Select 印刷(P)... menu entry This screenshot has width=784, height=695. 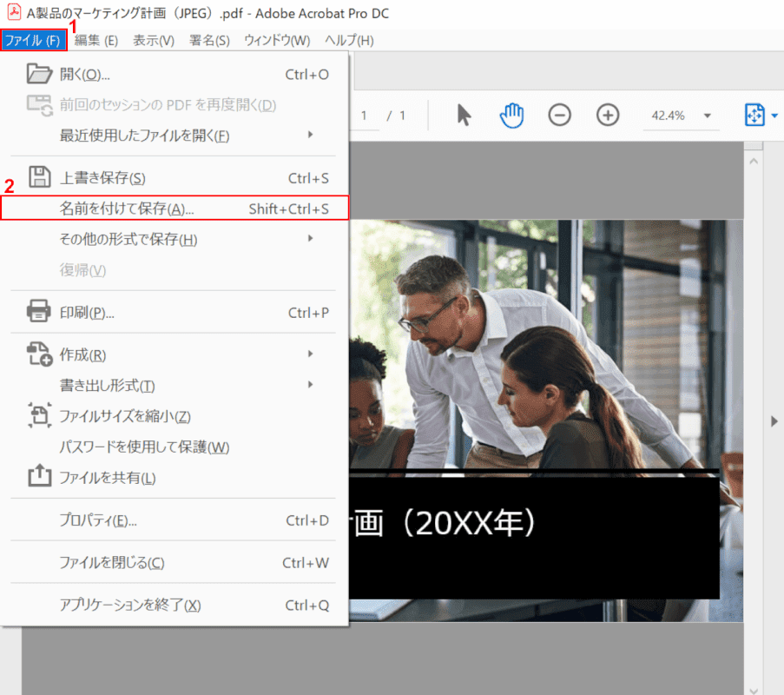[175, 313]
